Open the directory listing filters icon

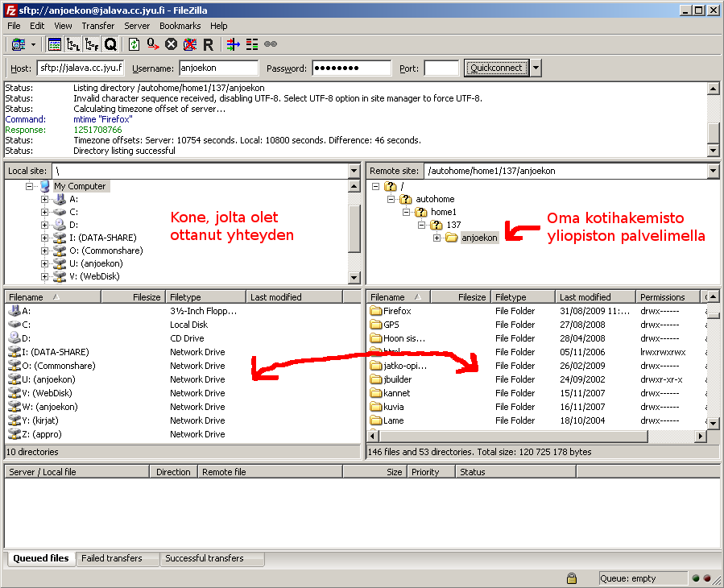tap(234, 44)
